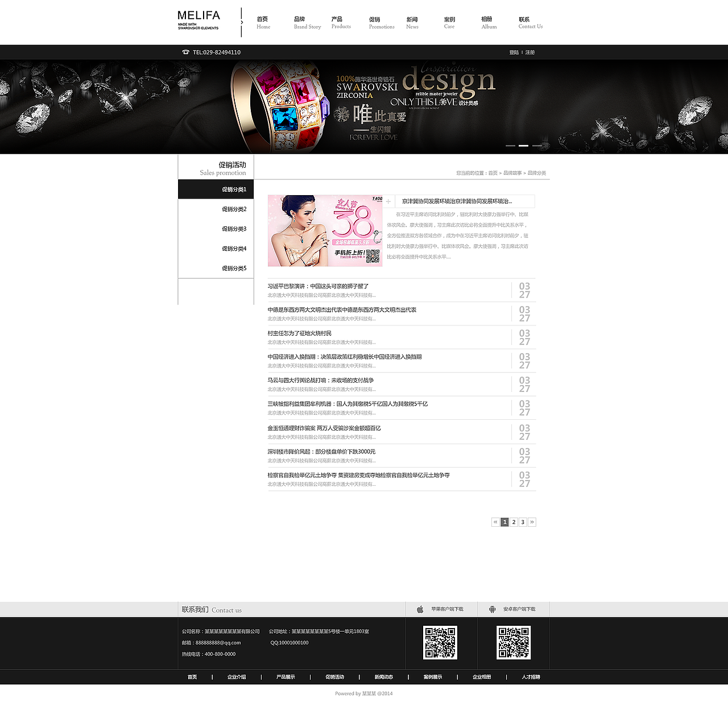The height and width of the screenshot is (702, 728).
Task: Go to next page with » button
Action: point(532,522)
